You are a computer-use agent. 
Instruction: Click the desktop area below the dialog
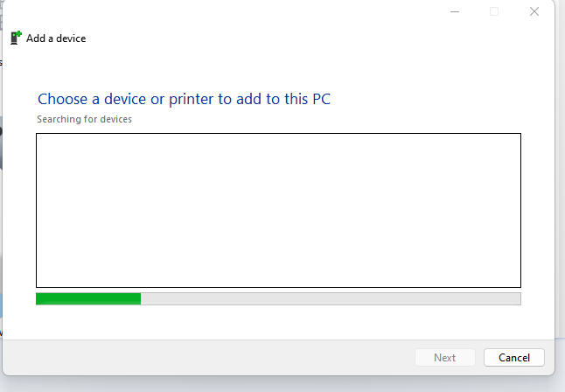coord(281,384)
